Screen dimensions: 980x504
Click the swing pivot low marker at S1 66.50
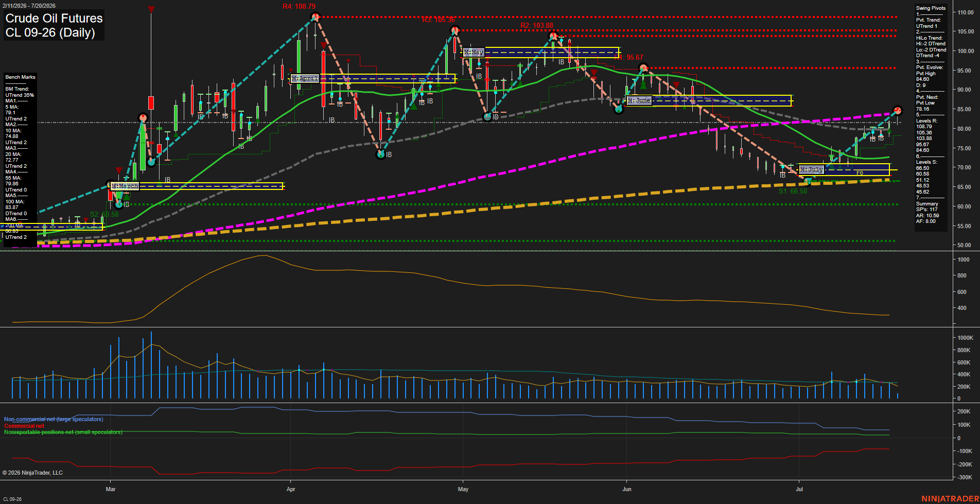[808, 181]
